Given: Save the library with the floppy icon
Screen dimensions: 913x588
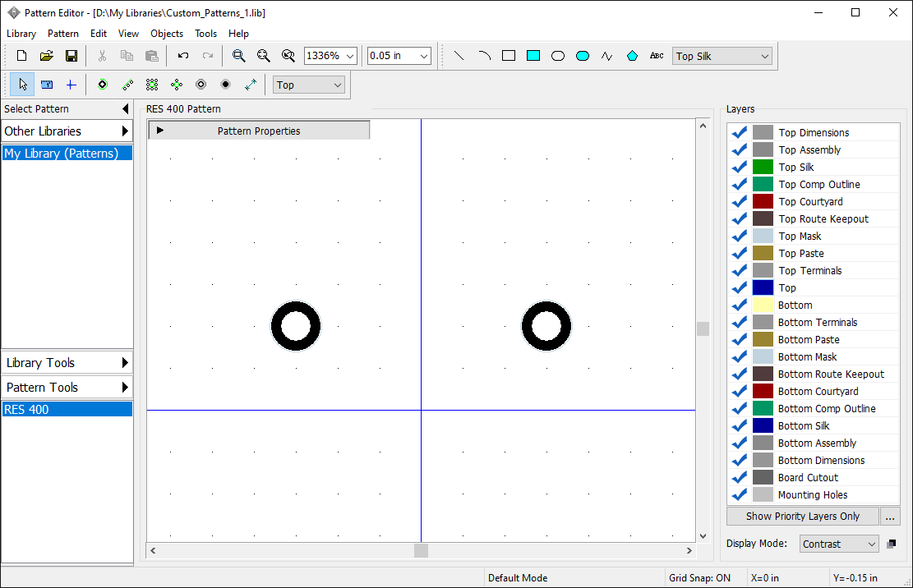Looking at the screenshot, I should click(71, 56).
